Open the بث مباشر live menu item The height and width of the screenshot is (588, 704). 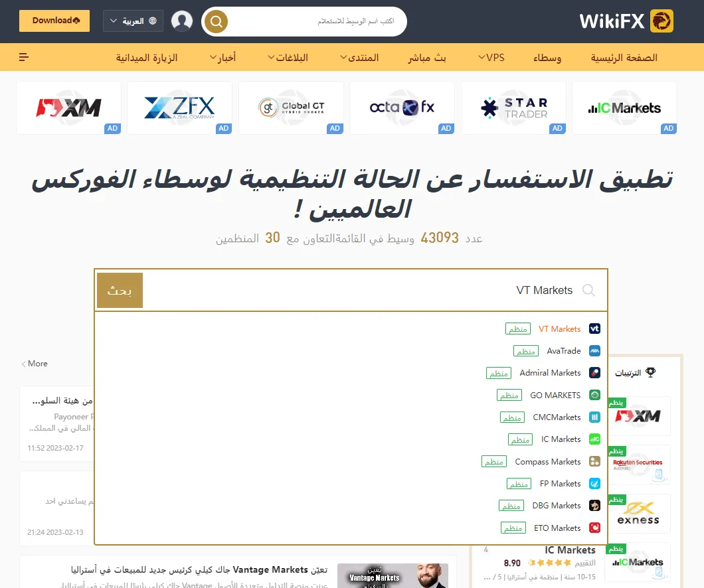tap(427, 58)
